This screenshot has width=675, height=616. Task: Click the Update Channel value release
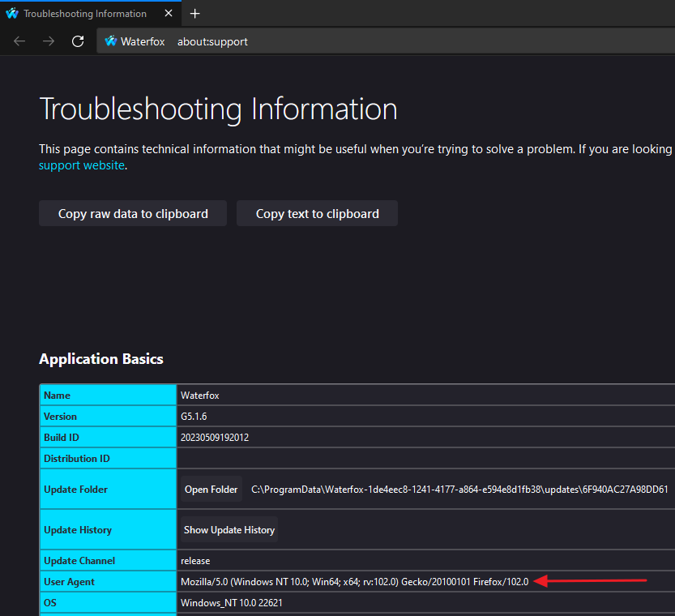pyautogui.click(x=195, y=561)
